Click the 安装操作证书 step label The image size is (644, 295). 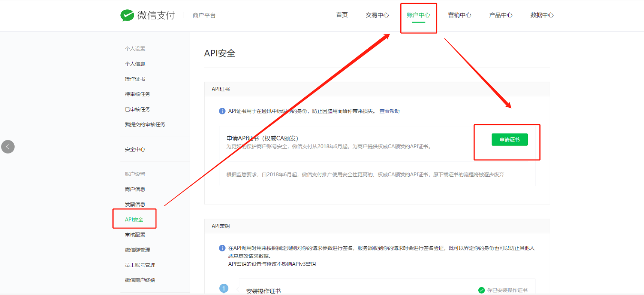(x=264, y=291)
